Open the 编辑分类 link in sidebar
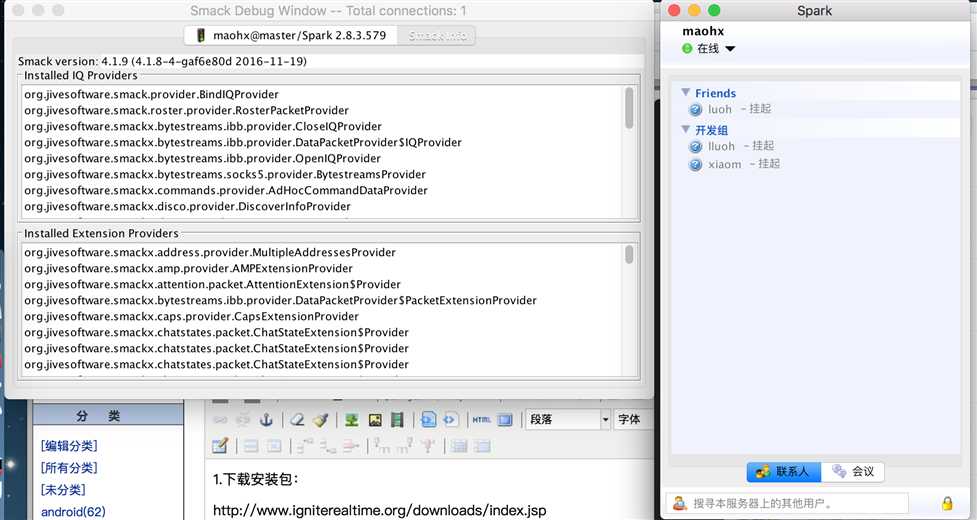Viewport: 977px width, 520px height. (x=69, y=445)
